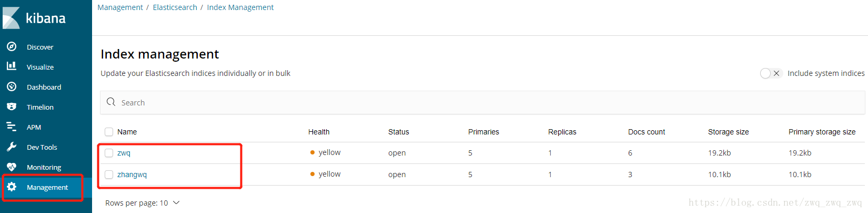Open Discover via compass icon

pos(12,47)
